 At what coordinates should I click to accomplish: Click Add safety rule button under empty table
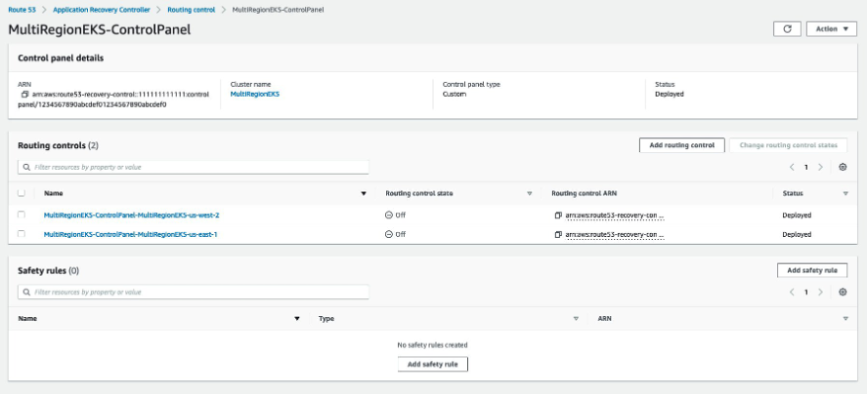[433, 364]
